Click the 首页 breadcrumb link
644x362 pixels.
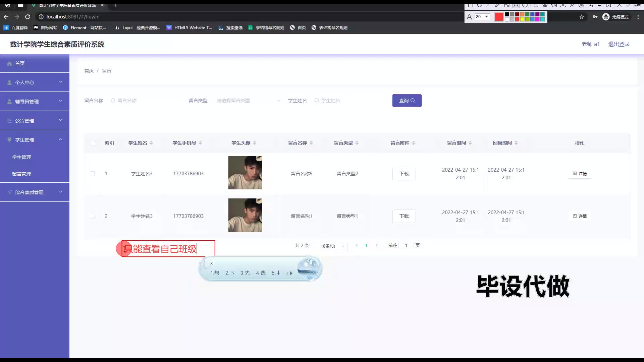point(89,71)
